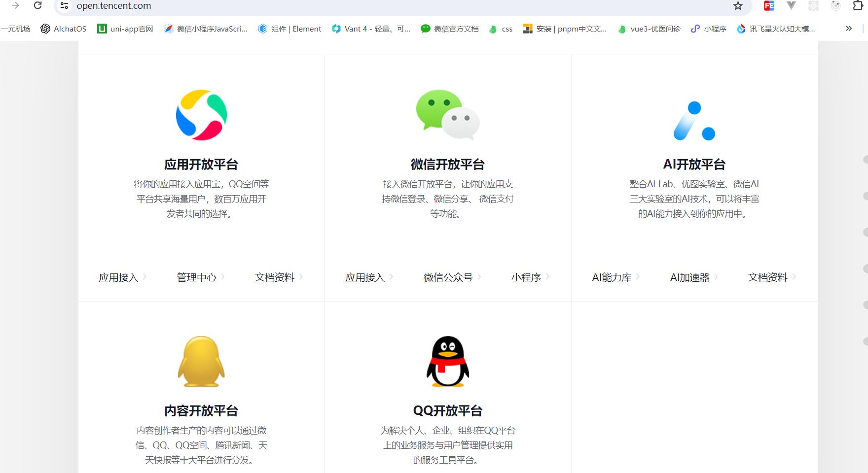
Task: Click the QQ开放平台 heading
Action: point(448,410)
